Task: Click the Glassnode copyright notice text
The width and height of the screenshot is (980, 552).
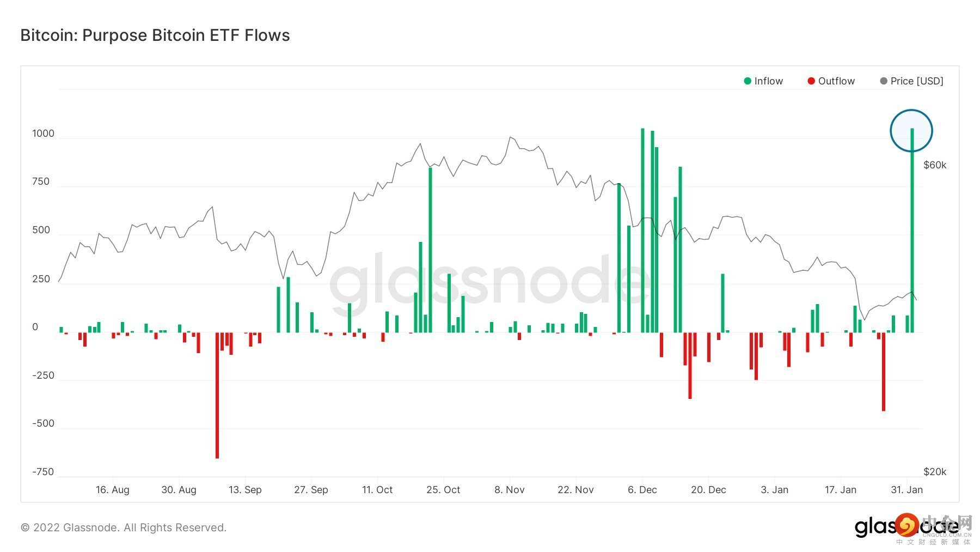Action: pyautogui.click(x=124, y=527)
